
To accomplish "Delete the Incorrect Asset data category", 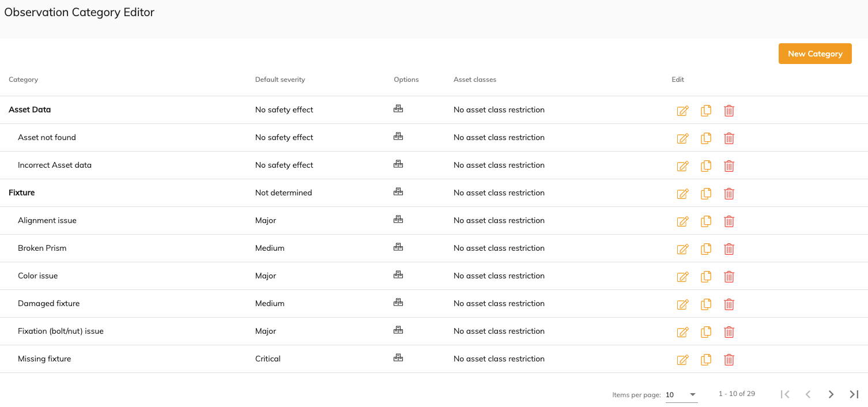I will point(729,166).
